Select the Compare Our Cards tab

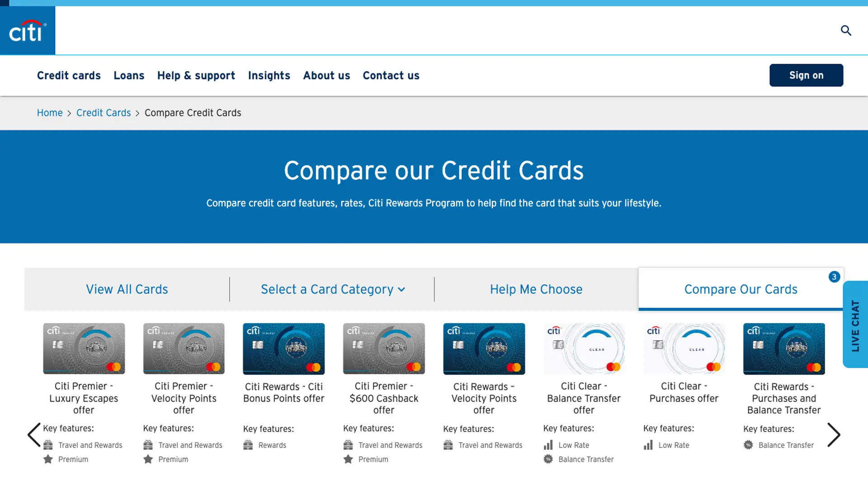click(741, 289)
